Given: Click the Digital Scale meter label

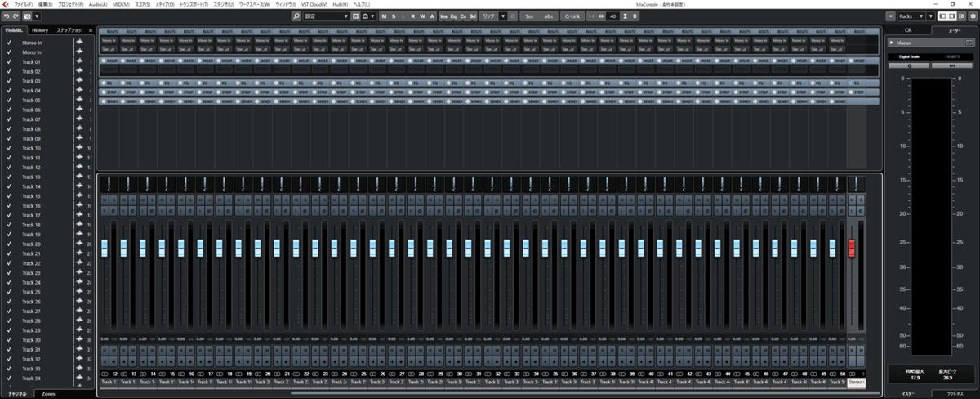Looking at the screenshot, I should click(909, 56).
